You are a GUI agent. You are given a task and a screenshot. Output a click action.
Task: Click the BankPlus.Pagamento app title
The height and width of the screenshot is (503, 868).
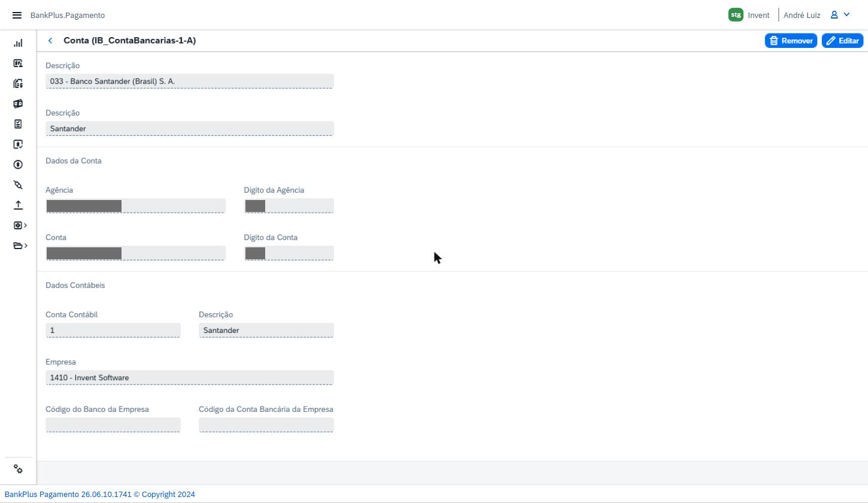(x=68, y=15)
